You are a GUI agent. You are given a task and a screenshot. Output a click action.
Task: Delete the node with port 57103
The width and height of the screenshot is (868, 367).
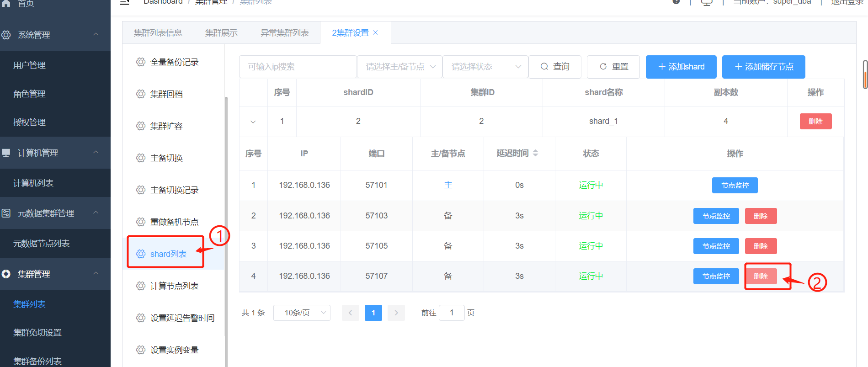pyautogui.click(x=761, y=216)
